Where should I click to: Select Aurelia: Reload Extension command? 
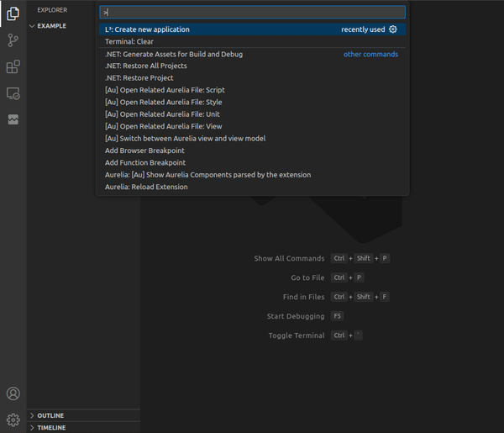pos(252,187)
